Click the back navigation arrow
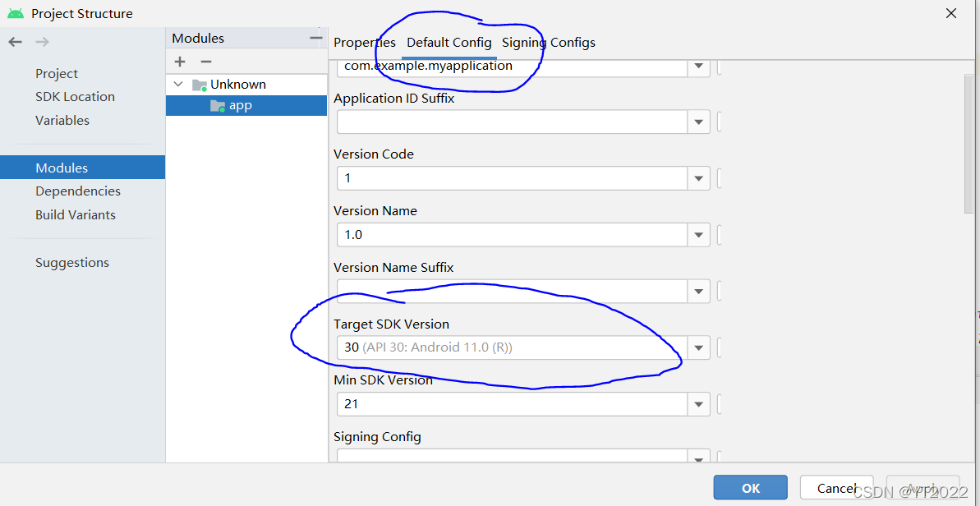Screen dimensions: 980x506 15,42
